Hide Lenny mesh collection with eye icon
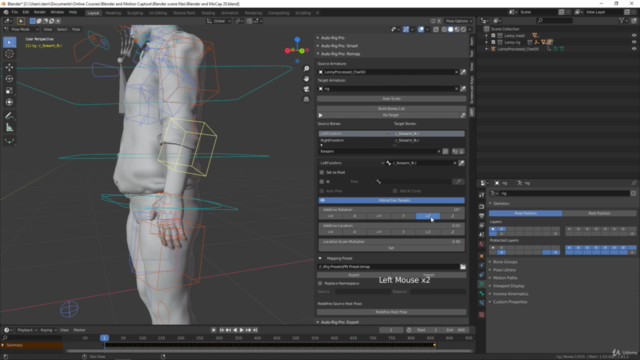This screenshot has height=360, width=640. click(634, 36)
